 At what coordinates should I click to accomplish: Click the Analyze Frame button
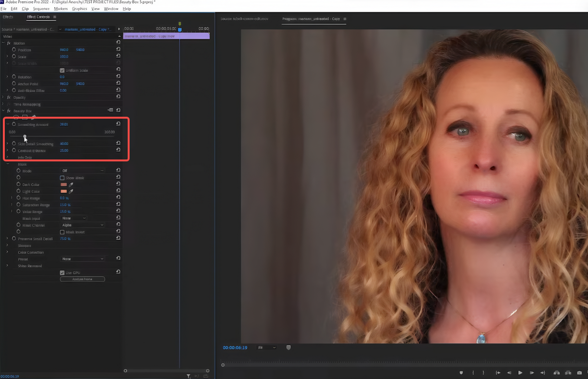tap(82, 279)
